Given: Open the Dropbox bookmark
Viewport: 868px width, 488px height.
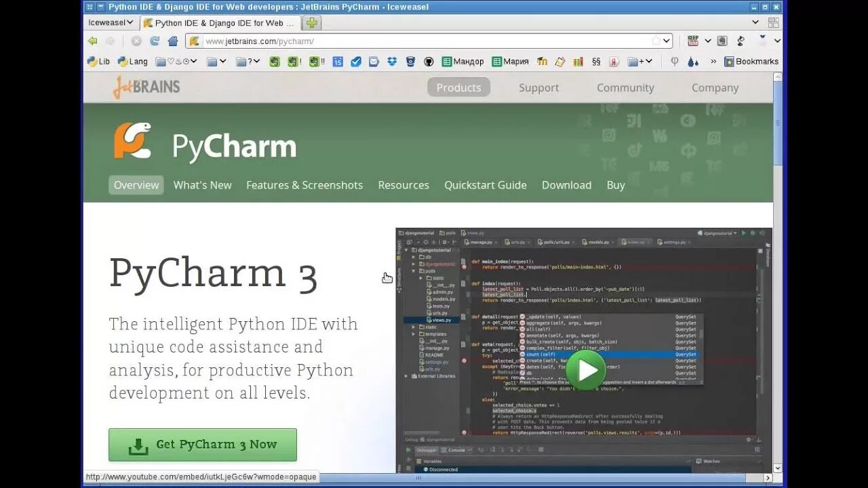Looking at the screenshot, I should pos(392,61).
